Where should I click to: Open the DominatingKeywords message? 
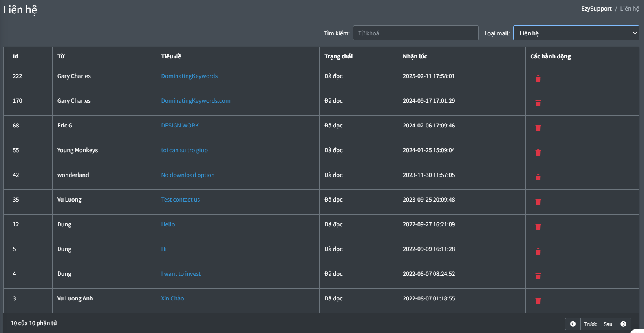point(189,76)
